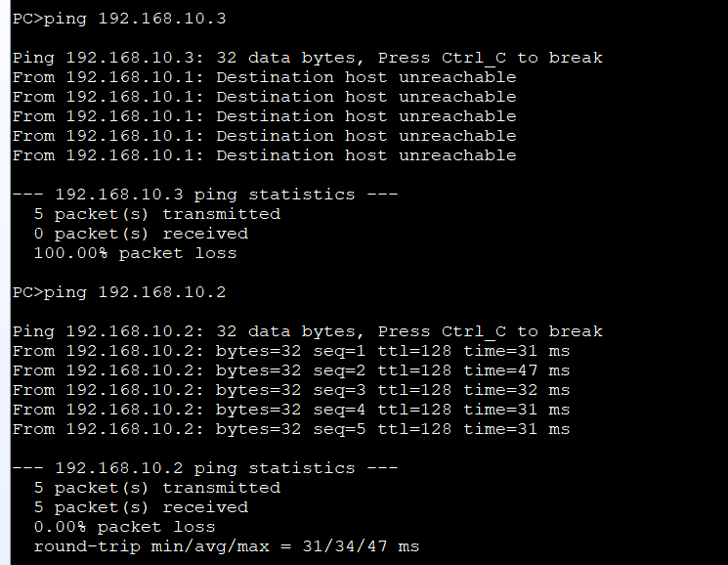This screenshot has width=728, height=565.
Task: Click the "time=47 ms" value
Action: [x=516, y=370]
